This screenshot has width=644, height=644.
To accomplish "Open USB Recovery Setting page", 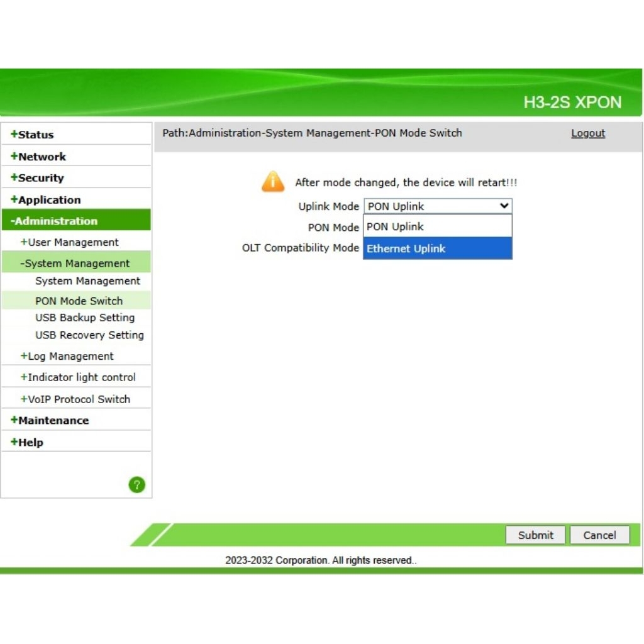I will [x=89, y=335].
